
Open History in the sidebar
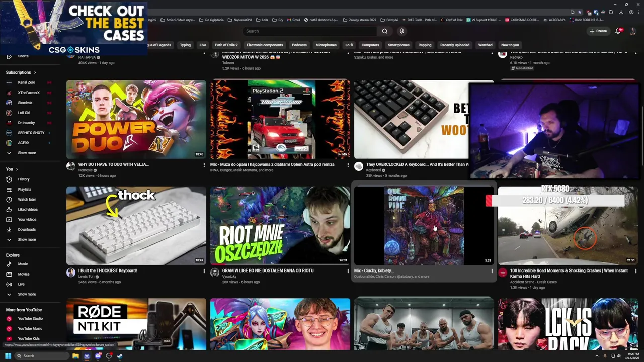[24, 179]
